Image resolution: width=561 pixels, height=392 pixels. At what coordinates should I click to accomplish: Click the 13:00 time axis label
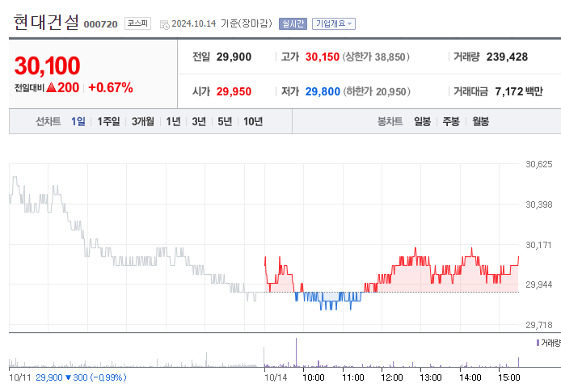pyautogui.click(x=431, y=377)
